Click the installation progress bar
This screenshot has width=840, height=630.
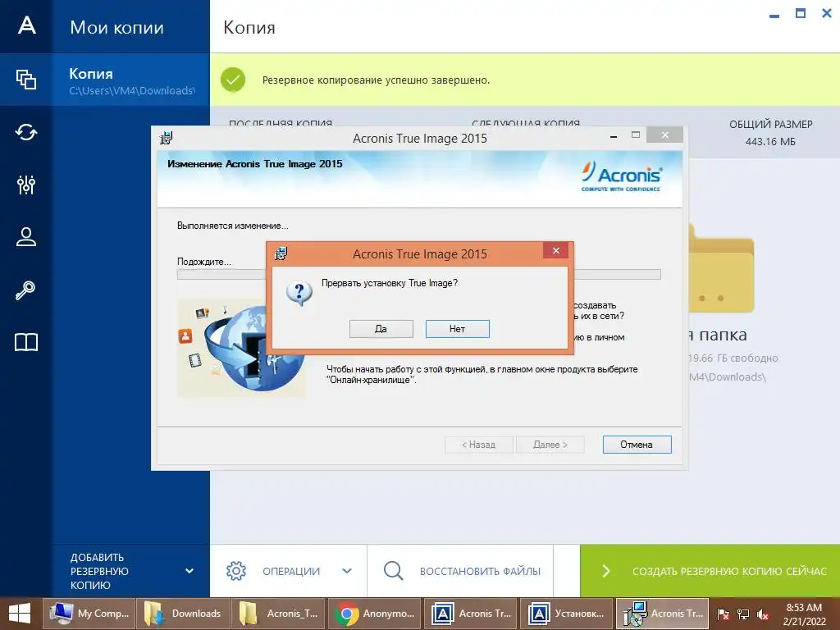[418, 275]
